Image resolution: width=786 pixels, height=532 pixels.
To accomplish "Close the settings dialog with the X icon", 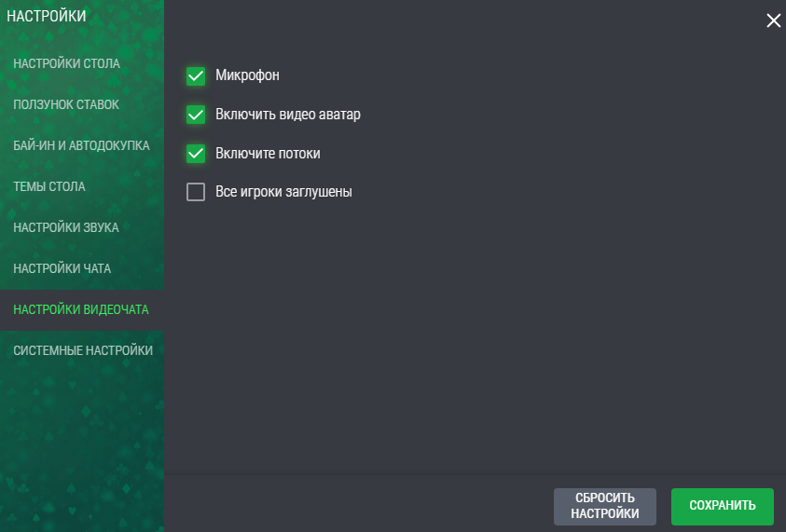I will [x=773, y=20].
